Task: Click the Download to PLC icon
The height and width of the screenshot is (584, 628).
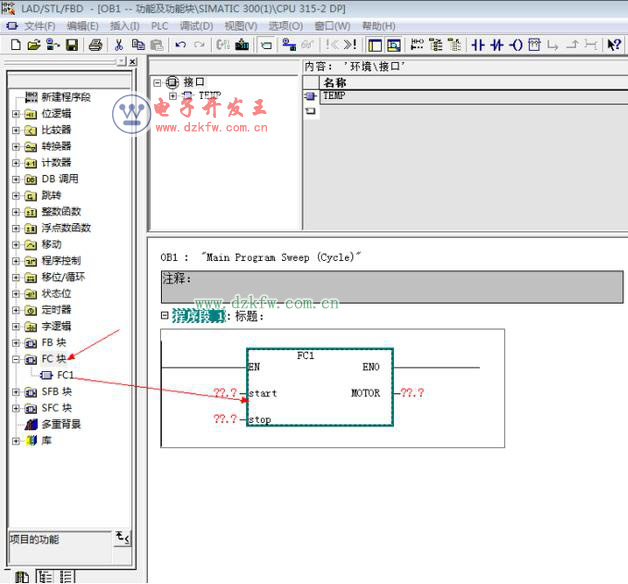Action: point(242,45)
